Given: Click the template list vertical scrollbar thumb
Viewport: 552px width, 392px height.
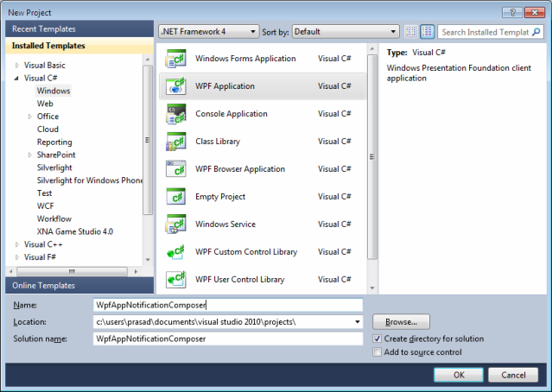Looking at the screenshot, I should pos(372,157).
